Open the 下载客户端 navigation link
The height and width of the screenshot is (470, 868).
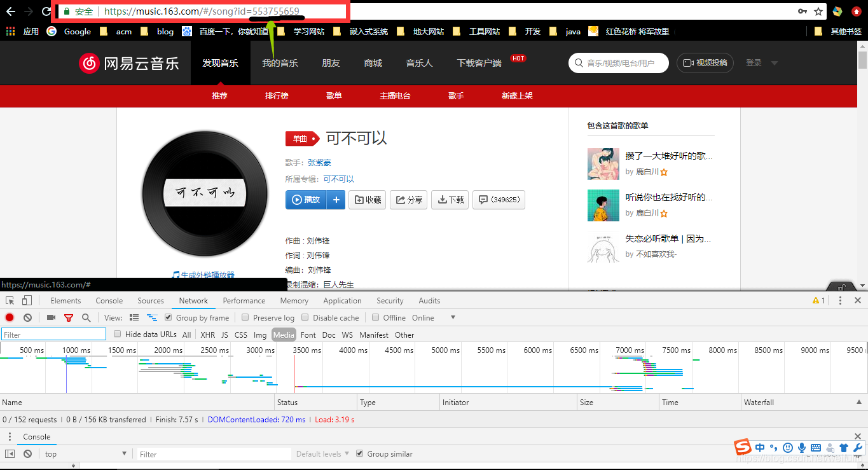click(479, 63)
